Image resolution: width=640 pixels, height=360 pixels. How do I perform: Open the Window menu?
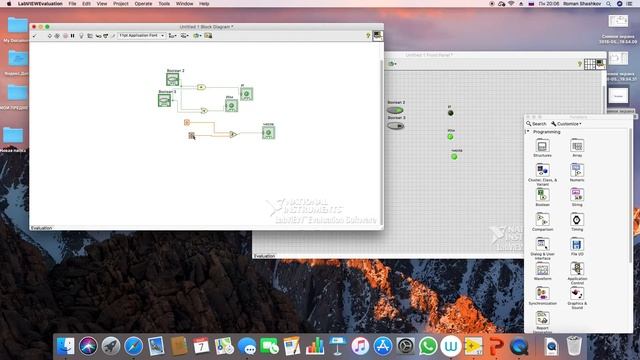pyautogui.click(x=184, y=4)
